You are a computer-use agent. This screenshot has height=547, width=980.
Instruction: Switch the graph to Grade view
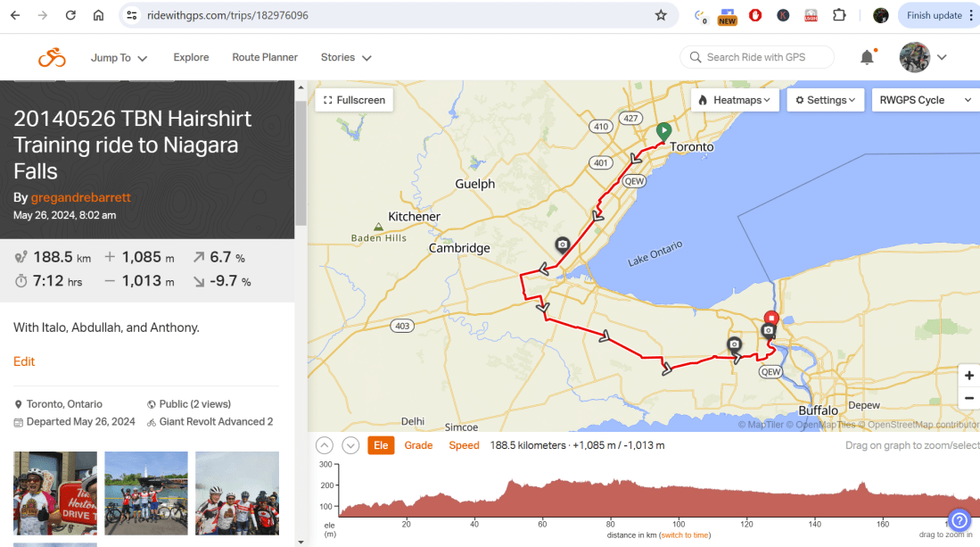click(418, 445)
